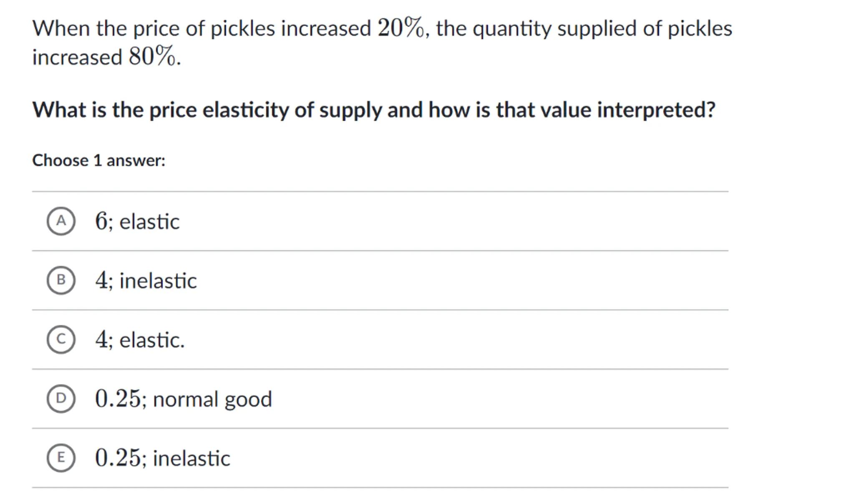The height and width of the screenshot is (504, 854).
Task: Mark the D radio circle
Action: pos(61,399)
